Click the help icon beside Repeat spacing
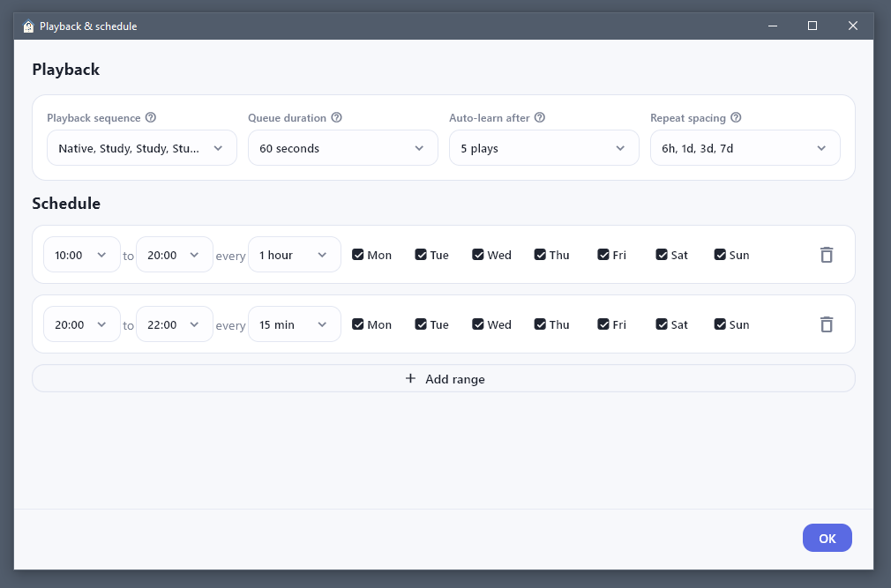Screen dimensions: 891x588 736,117
